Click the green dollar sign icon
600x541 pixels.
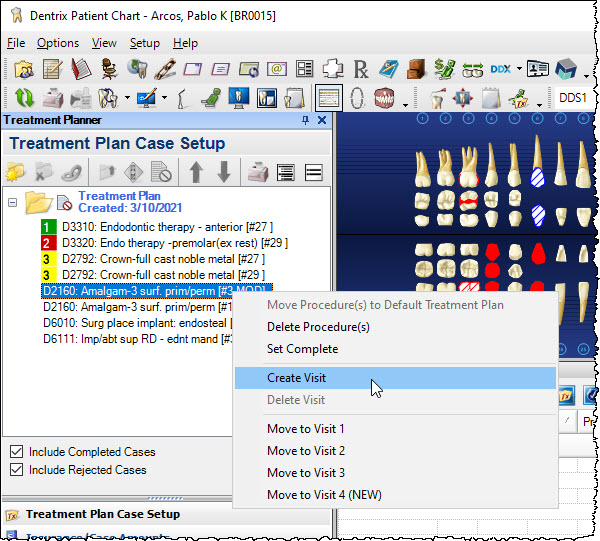[x=444, y=69]
